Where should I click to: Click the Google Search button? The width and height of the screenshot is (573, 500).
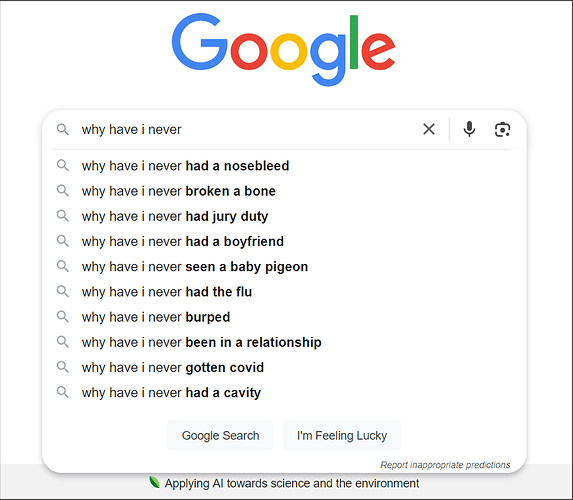pyautogui.click(x=220, y=435)
